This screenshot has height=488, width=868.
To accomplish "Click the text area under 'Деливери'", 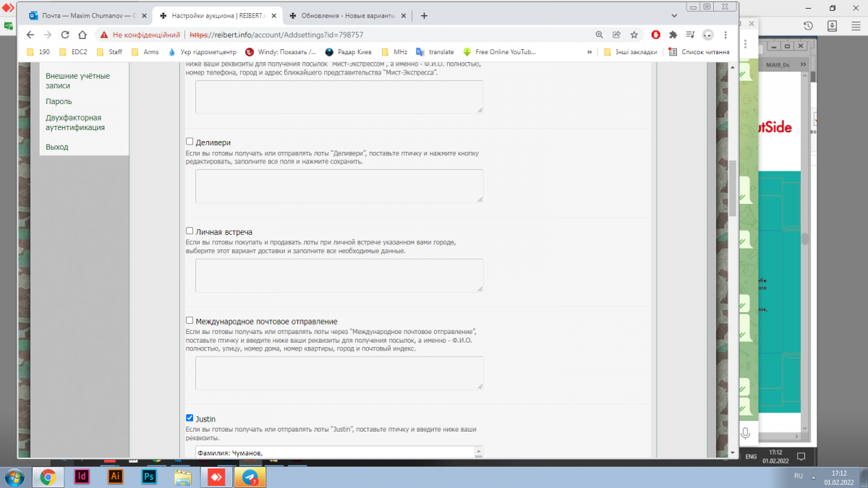I will [339, 186].
